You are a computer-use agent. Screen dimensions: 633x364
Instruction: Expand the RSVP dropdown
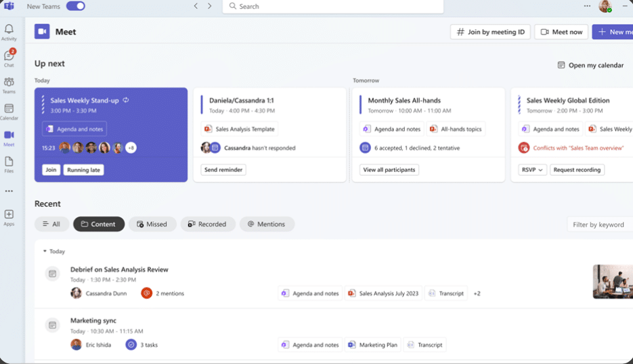532,170
